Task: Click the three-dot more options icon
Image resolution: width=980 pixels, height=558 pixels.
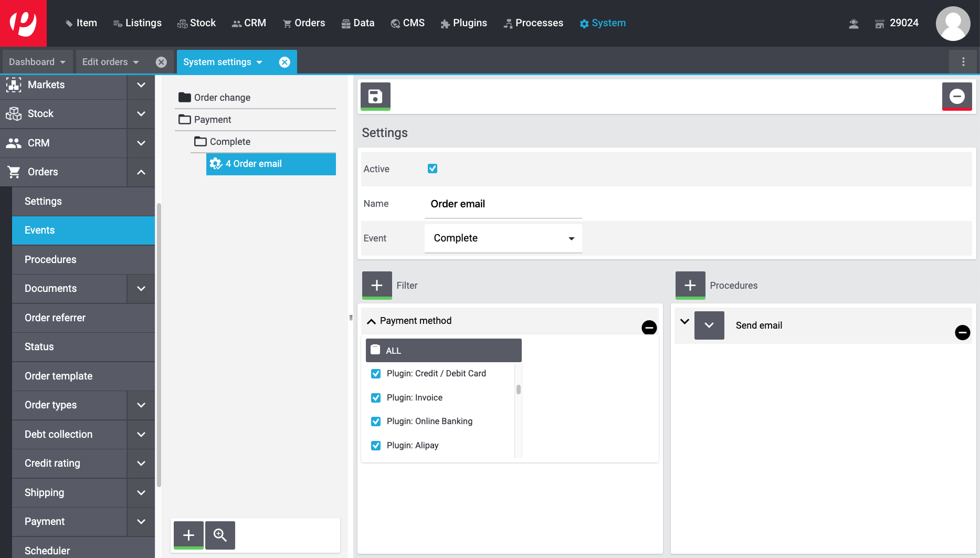Action: coord(963,62)
